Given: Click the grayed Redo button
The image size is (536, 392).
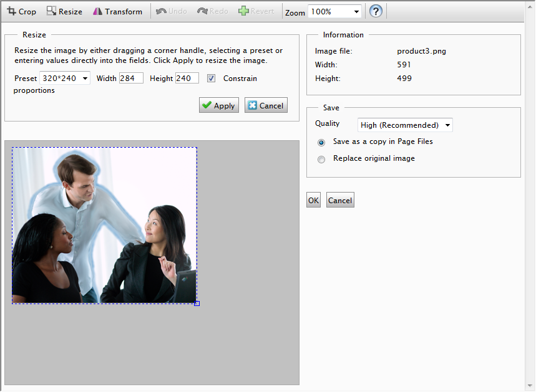Looking at the screenshot, I should coord(213,11).
